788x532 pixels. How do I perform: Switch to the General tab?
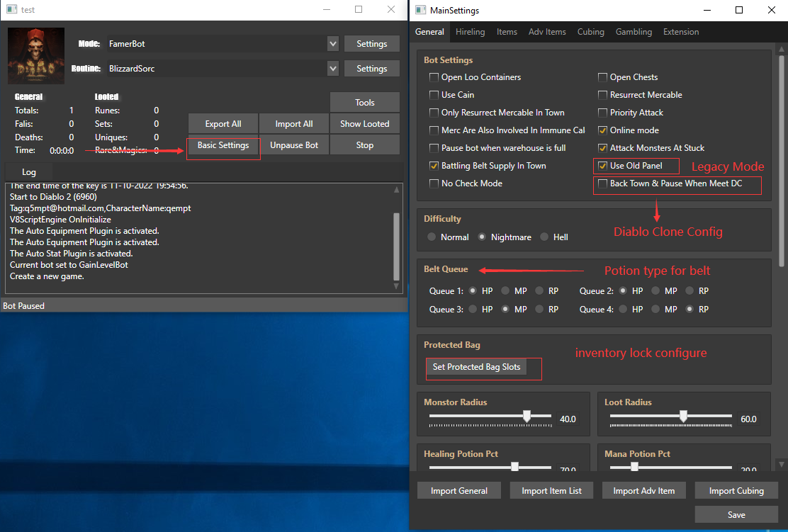[429, 32]
